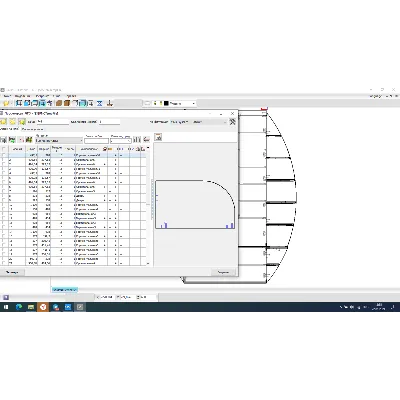
Task: Select the cyan highlighted tab below the drawing area
Action: (x=65, y=290)
